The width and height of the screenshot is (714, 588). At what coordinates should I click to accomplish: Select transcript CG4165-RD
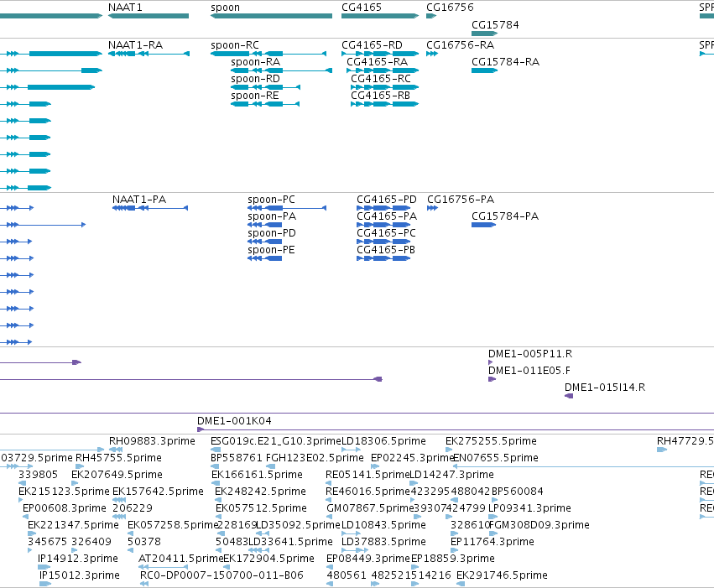(380, 54)
